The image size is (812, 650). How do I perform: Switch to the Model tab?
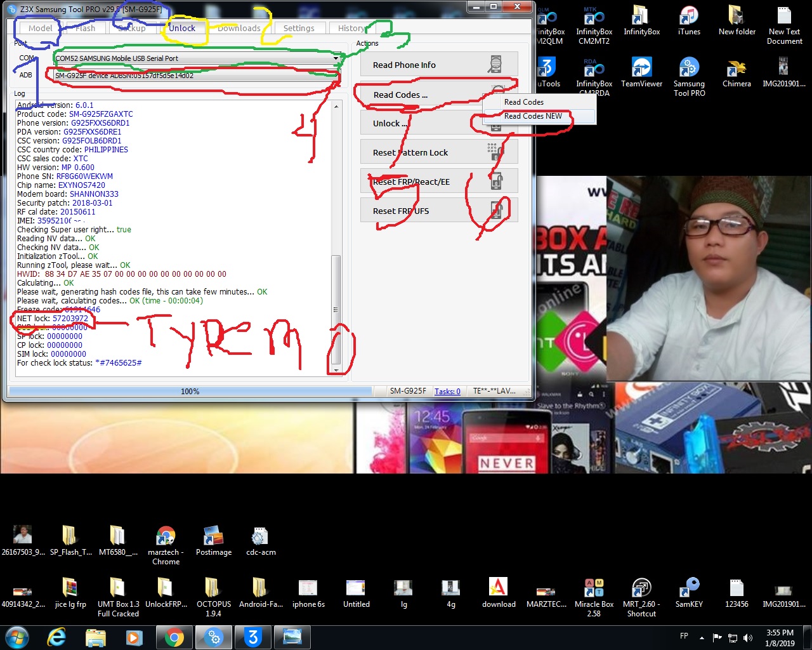(x=40, y=28)
